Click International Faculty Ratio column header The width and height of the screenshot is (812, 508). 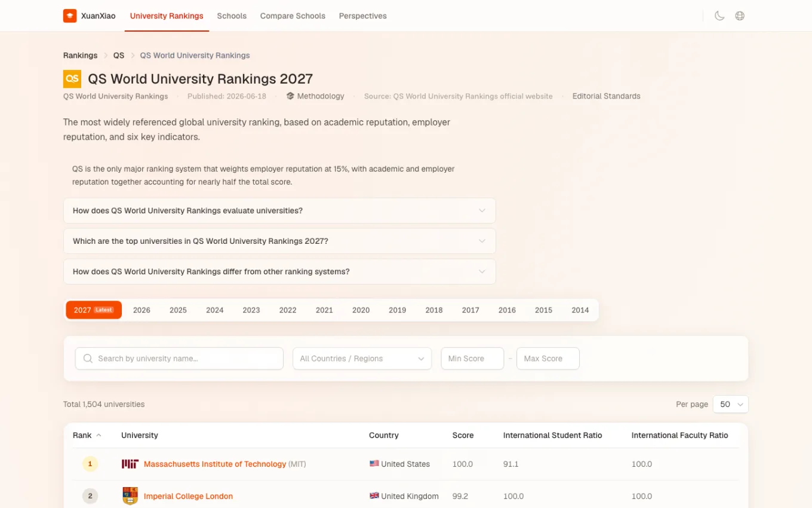point(679,436)
